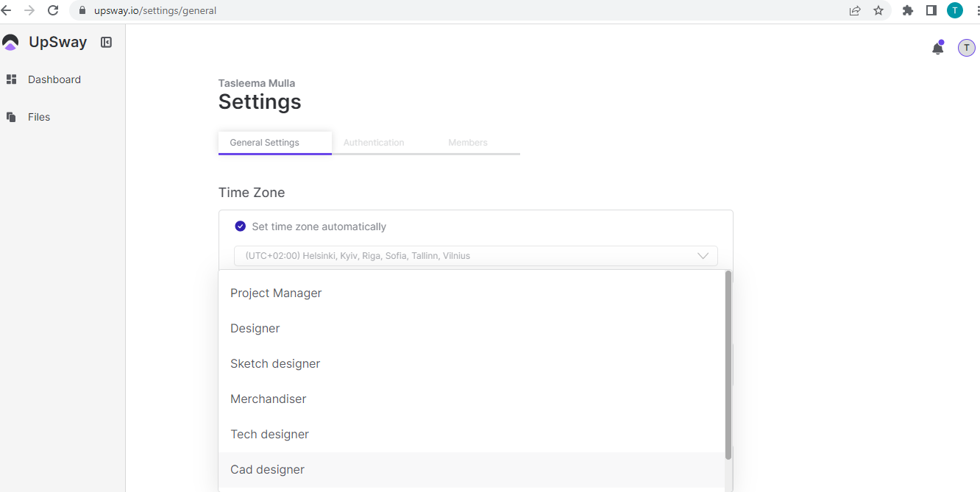980x492 pixels.
Task: Go to Dashboard in the sidebar
Action: pos(54,79)
